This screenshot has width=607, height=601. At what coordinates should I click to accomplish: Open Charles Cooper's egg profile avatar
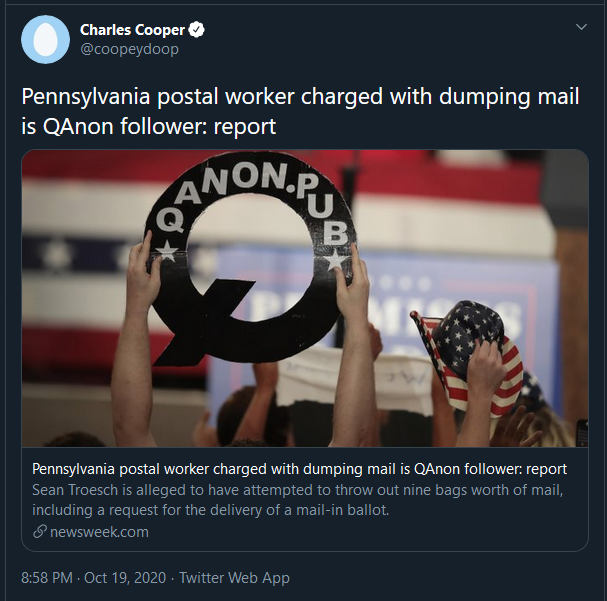pyautogui.click(x=46, y=38)
